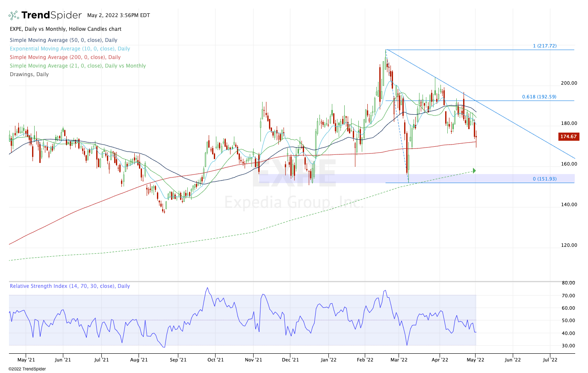
Task: Click the Mar '22 date axis label
Action: pos(399,360)
